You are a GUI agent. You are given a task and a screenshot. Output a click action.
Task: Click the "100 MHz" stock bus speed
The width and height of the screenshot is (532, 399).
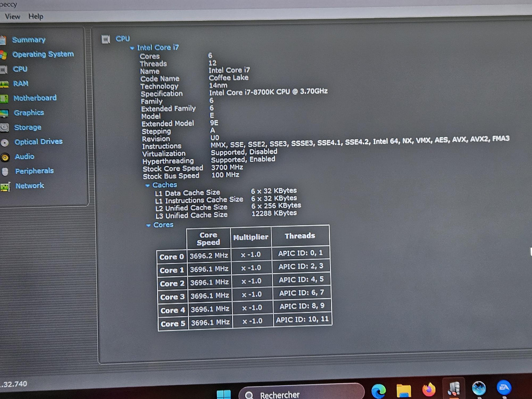tap(225, 175)
